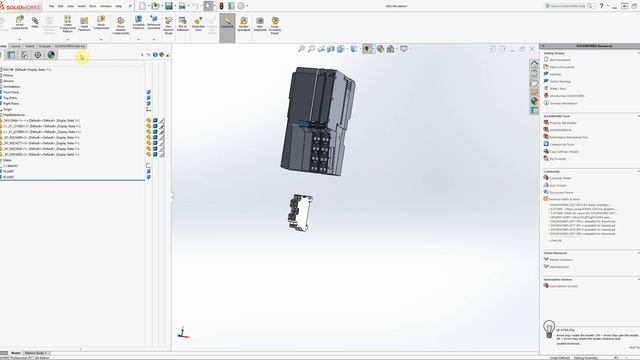Click the Exploded View tool
640x360 pixels.
pos(198,24)
